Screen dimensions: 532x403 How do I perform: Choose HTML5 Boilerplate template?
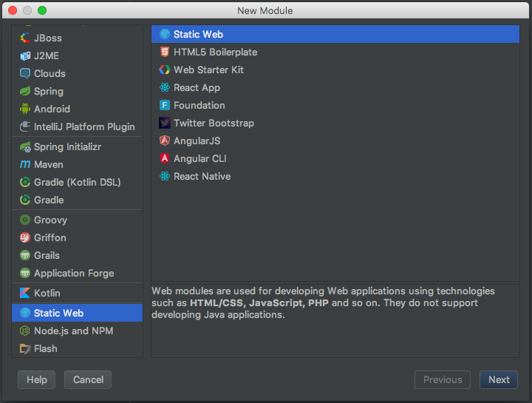pyautogui.click(x=335, y=52)
